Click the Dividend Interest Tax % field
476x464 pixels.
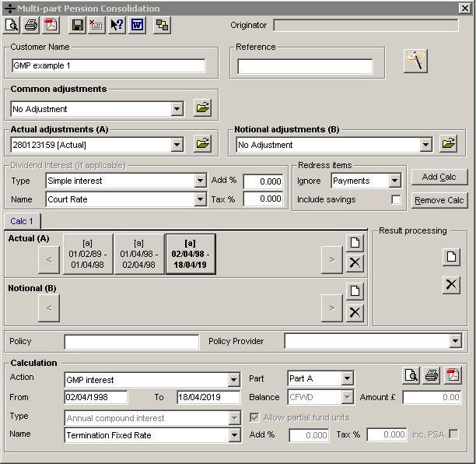(263, 199)
